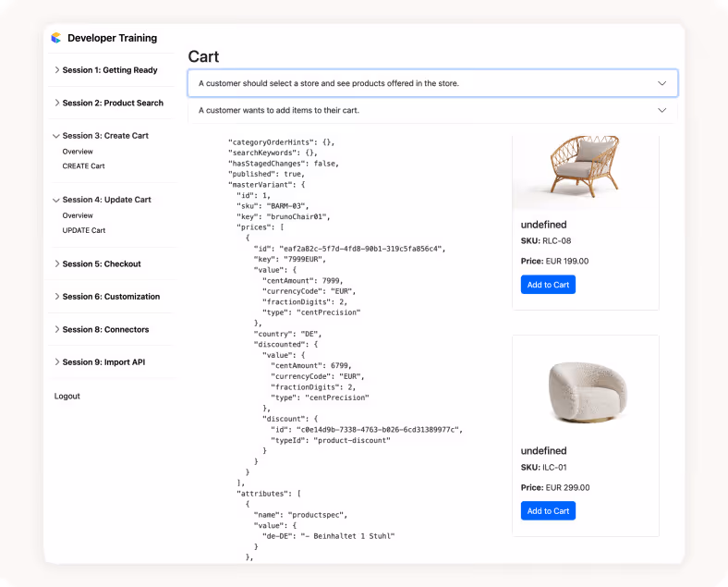Click "SKU: ILC-01" text
The width and height of the screenshot is (728, 587).
543,467
